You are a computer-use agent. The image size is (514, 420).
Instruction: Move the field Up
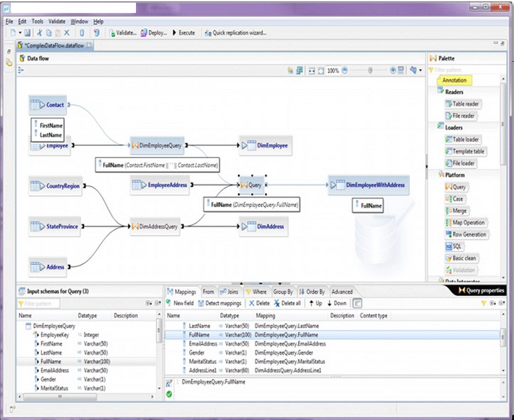[315, 303]
